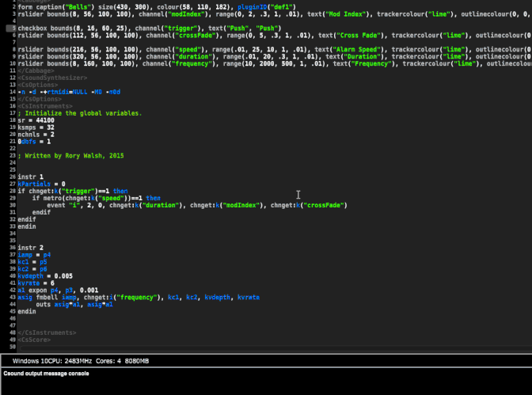
Task: Click the closing </CsOptions> tag
Action: [x=40, y=99]
